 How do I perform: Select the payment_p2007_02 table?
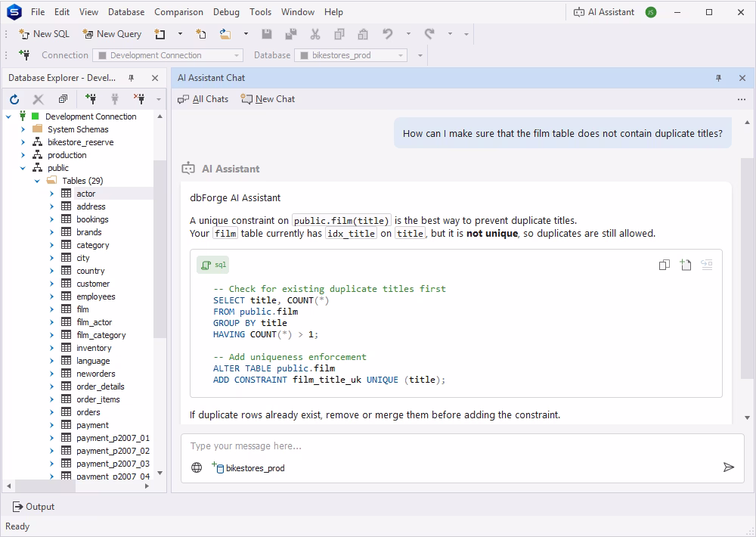[x=113, y=451]
